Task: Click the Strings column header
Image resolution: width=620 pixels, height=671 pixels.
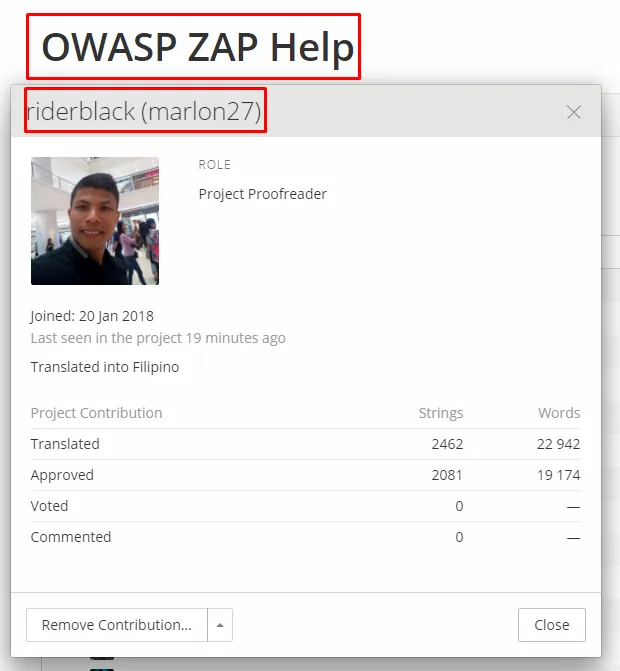Action: [x=441, y=413]
